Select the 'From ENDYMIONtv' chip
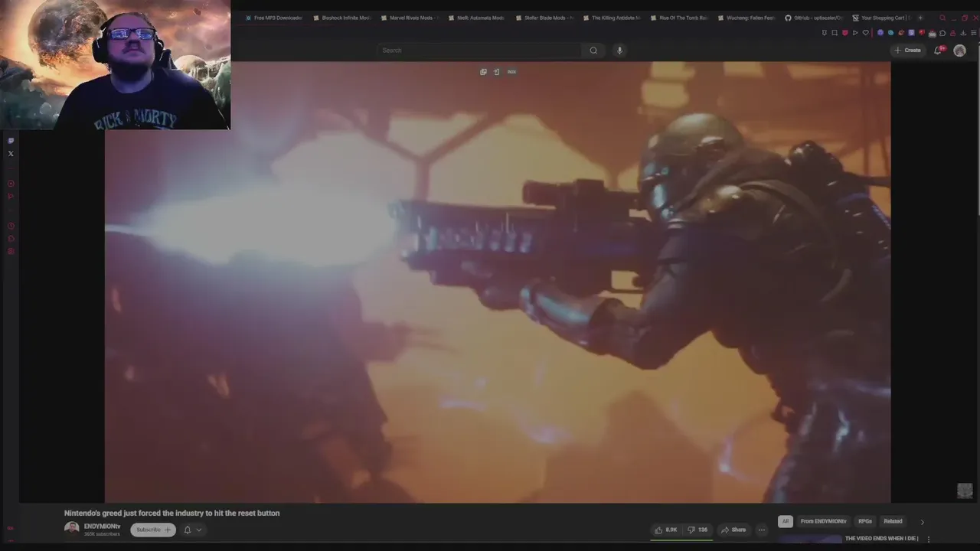Image resolution: width=980 pixels, height=551 pixels. 824,521
